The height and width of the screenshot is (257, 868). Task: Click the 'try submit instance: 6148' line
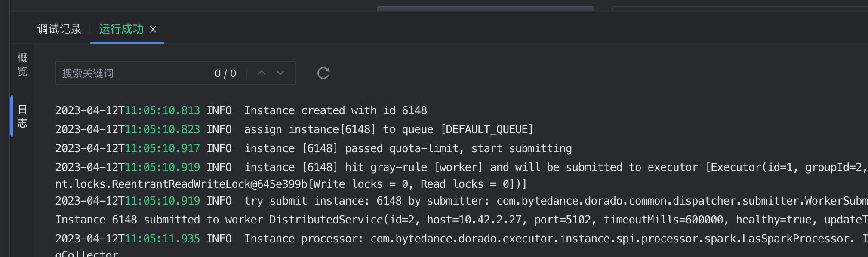(x=430, y=201)
